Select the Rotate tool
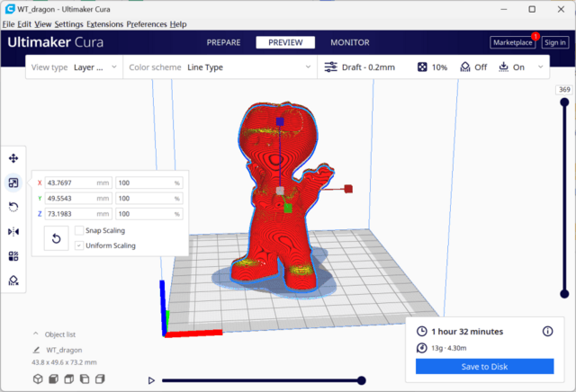Viewport: 576px width, 392px height. [13, 207]
